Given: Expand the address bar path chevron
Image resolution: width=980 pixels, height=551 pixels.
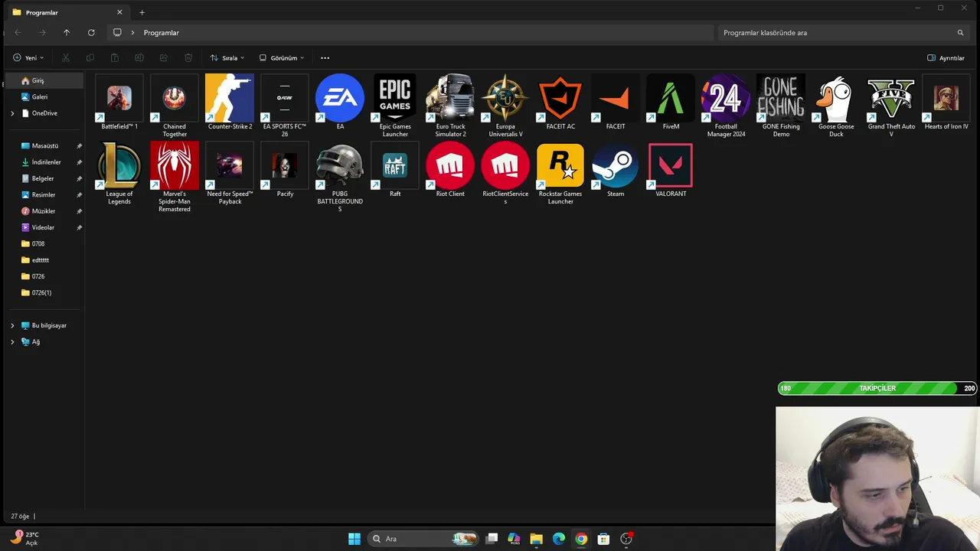Looking at the screenshot, I should click(132, 33).
